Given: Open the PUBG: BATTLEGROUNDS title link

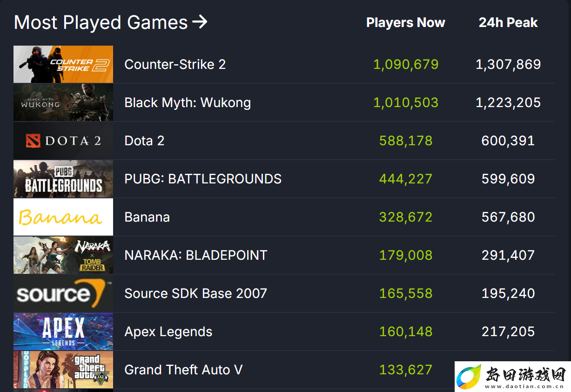Looking at the screenshot, I should [203, 179].
